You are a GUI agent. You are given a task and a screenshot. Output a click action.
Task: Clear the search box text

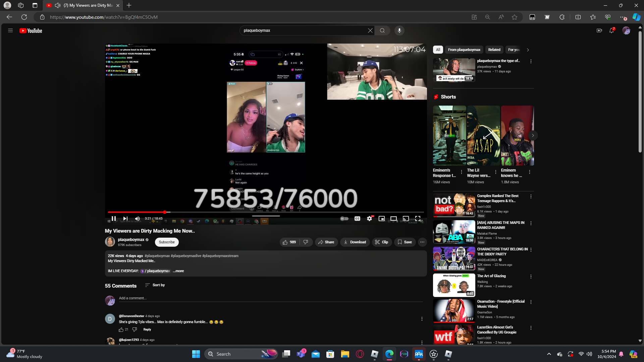(x=370, y=31)
